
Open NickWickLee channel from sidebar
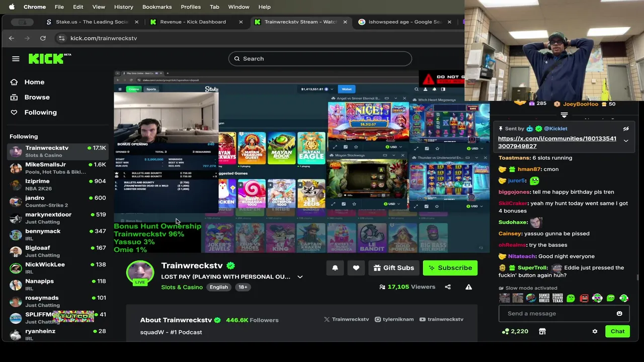click(x=57, y=267)
